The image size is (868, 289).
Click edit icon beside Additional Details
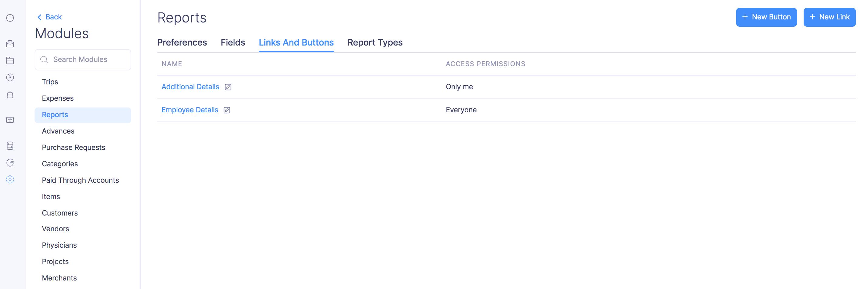click(228, 87)
